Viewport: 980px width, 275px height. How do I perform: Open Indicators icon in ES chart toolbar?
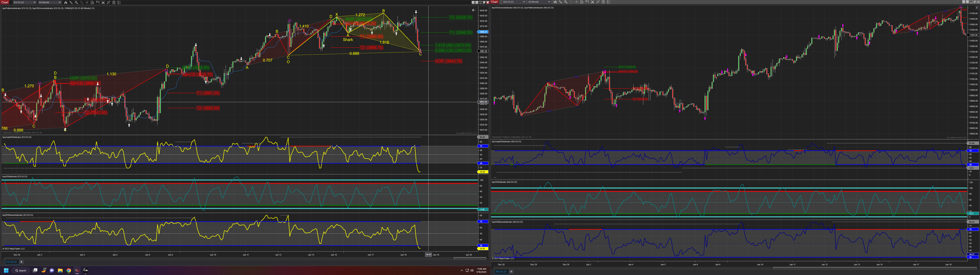tap(108, 2)
